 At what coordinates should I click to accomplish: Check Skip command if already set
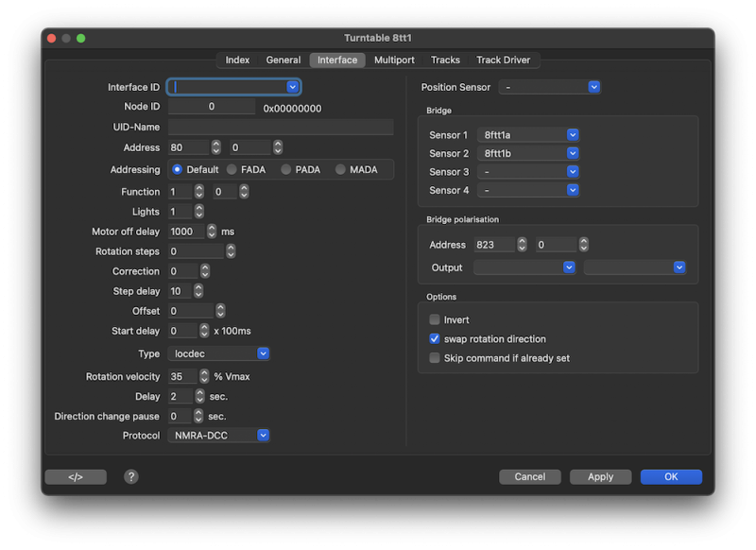click(x=435, y=358)
